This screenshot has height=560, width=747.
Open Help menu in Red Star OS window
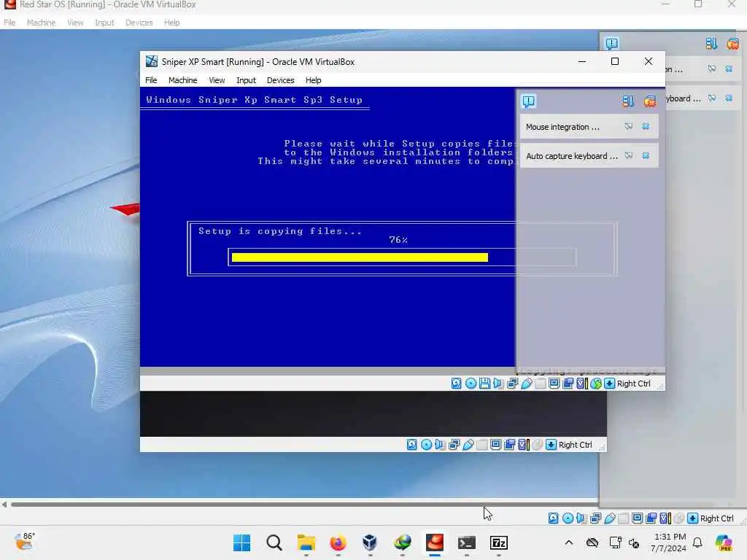[x=172, y=23]
